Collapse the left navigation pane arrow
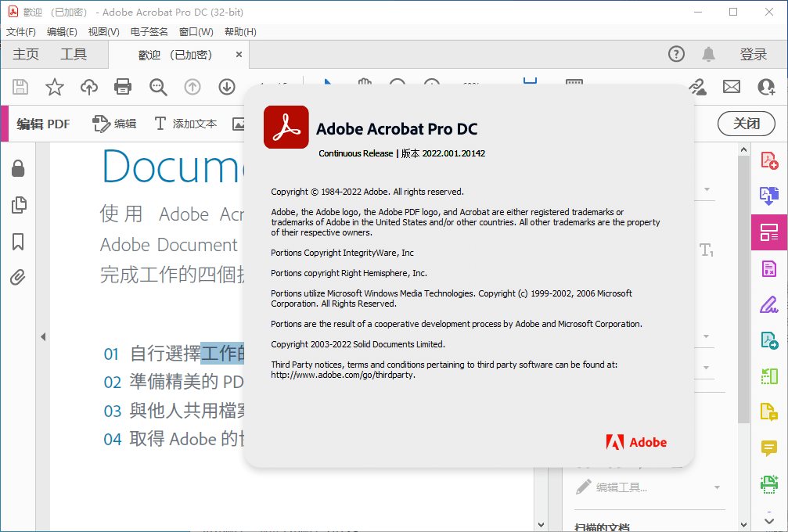Viewport: 788px width, 532px height. [x=43, y=336]
